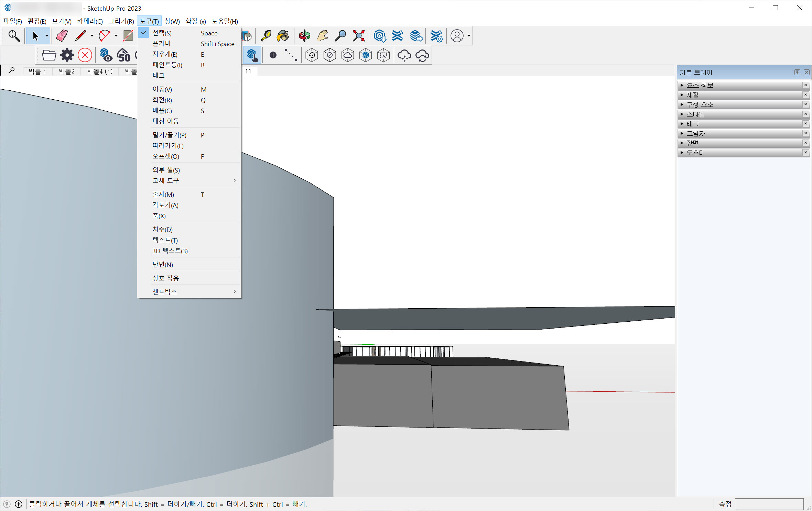Select the Eraser tool icon
The width and height of the screenshot is (812, 511).
coord(62,36)
